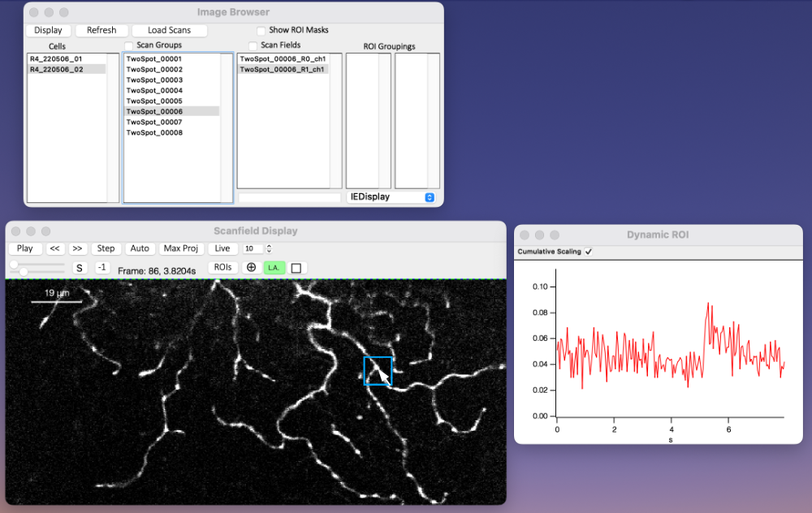This screenshot has width=812, height=513.
Task: Choose scan field TwoSpot_00006_R0_ch1
Action: point(283,59)
